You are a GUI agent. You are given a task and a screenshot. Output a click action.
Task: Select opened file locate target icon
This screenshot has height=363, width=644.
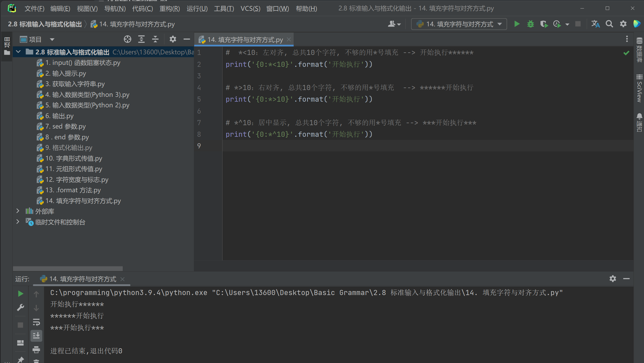tap(128, 39)
